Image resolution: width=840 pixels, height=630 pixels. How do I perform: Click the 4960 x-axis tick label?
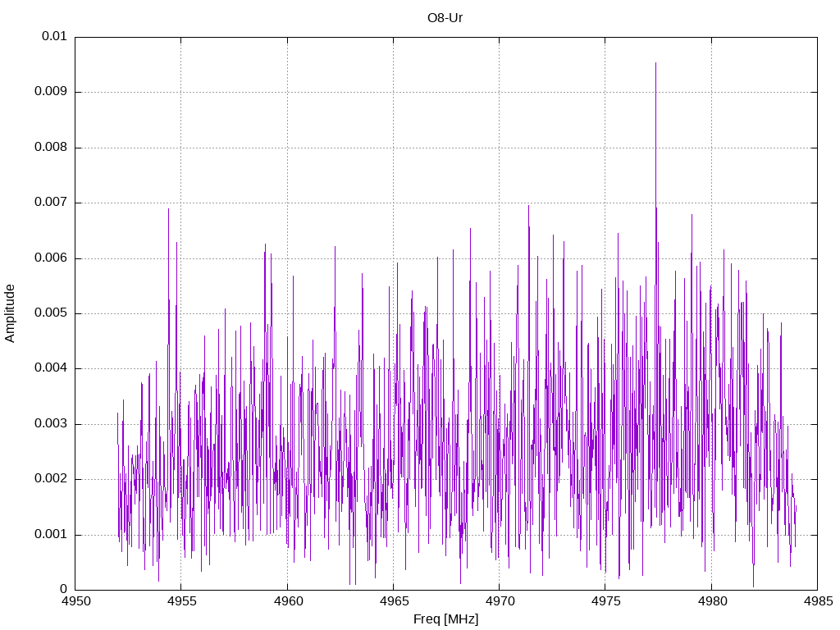click(288, 601)
